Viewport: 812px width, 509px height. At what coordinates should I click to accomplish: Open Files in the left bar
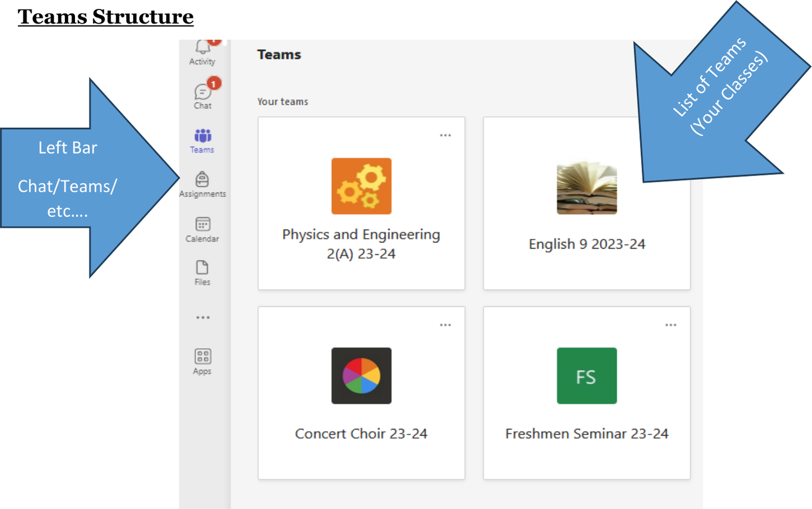click(202, 273)
